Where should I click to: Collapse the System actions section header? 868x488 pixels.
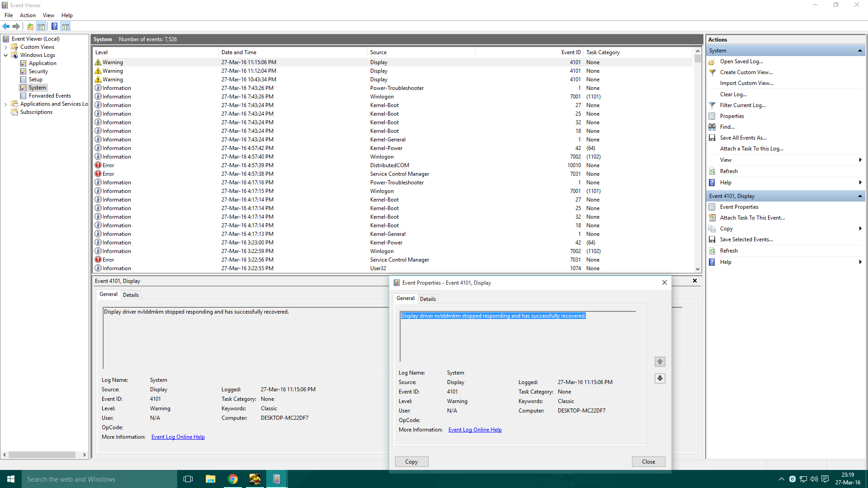[859, 51]
